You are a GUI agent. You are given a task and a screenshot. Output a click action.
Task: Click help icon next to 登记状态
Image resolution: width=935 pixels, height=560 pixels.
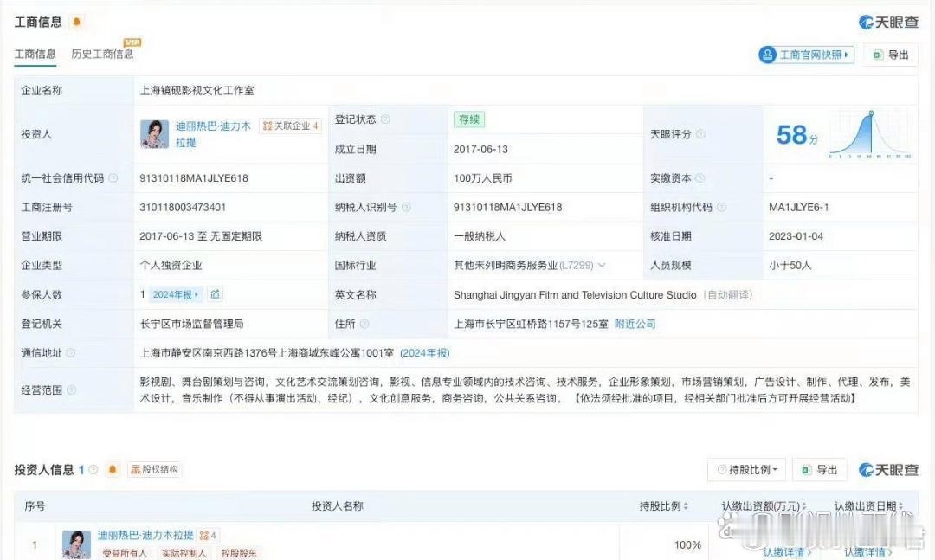pos(385,119)
